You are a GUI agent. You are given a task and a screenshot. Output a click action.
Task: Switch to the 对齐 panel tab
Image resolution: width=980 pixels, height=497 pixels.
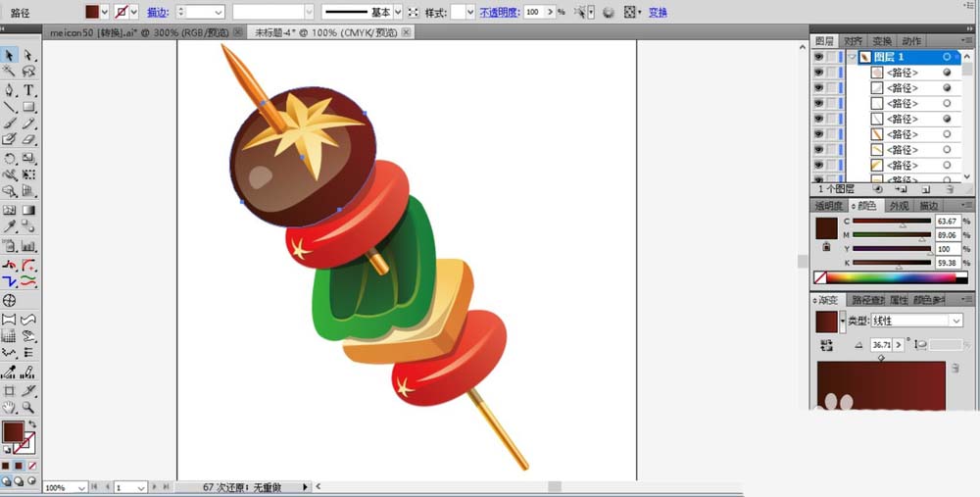click(854, 41)
